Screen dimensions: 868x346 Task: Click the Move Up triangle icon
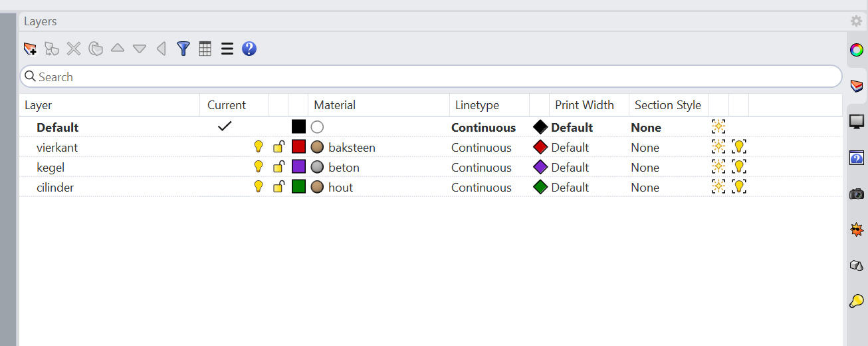coord(118,49)
